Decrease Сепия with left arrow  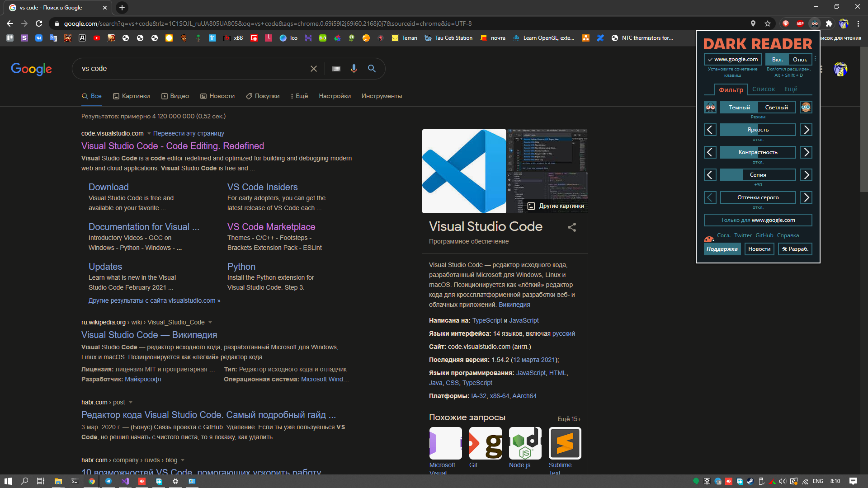tap(710, 175)
